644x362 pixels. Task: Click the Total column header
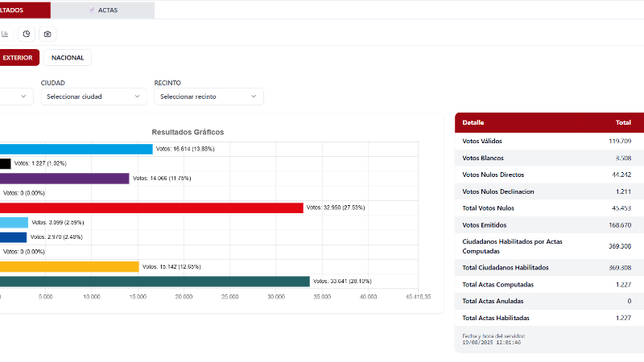(x=623, y=123)
